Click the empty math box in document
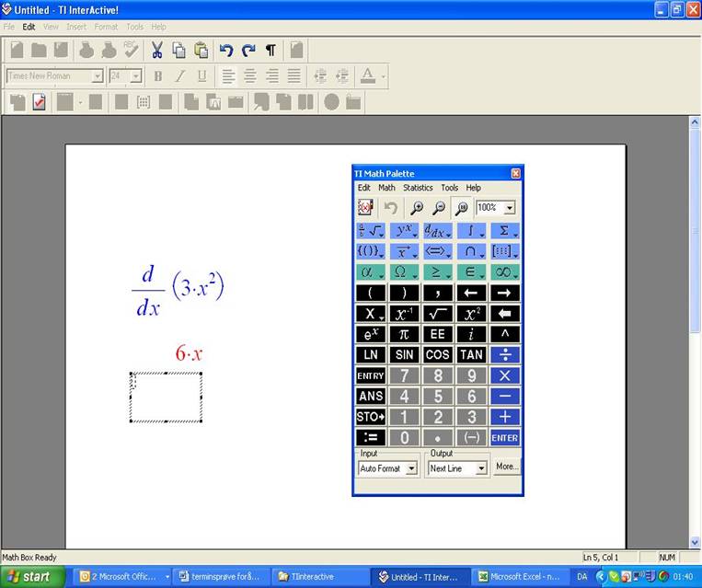This screenshot has width=702, height=588. [x=166, y=398]
